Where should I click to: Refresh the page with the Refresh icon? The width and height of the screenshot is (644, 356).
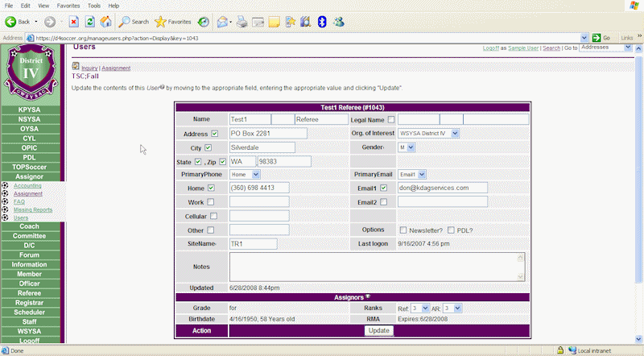click(x=89, y=22)
